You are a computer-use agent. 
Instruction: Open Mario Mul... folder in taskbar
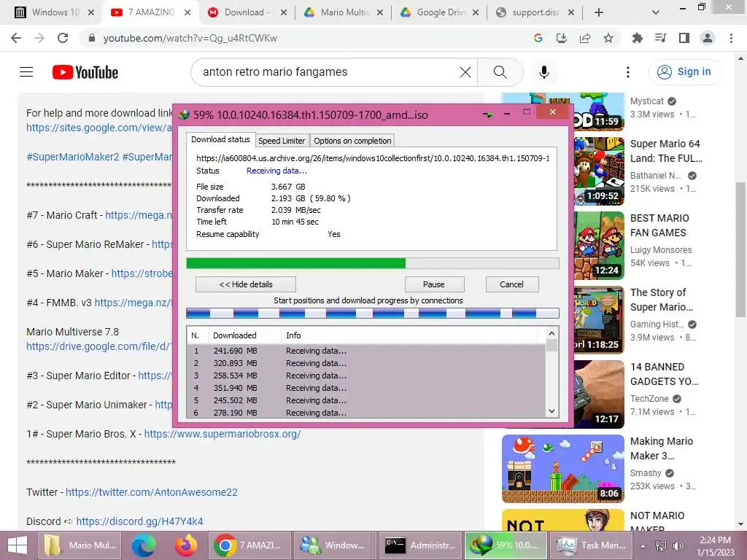tap(79, 545)
